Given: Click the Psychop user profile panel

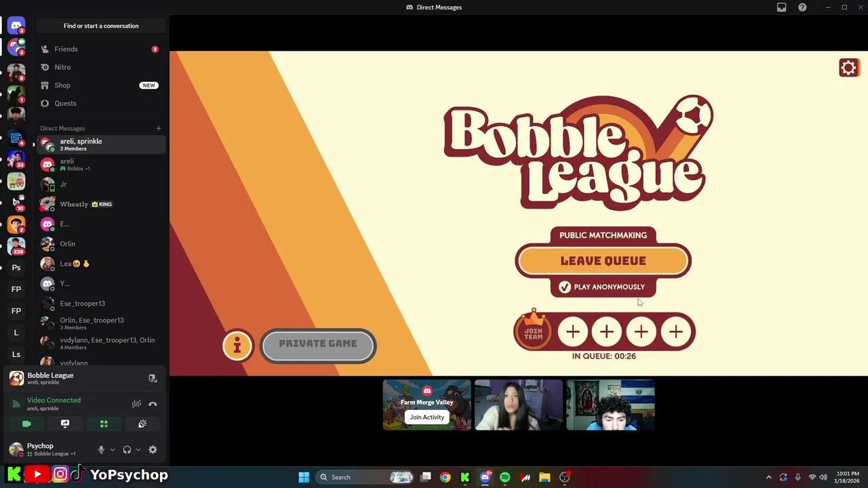Looking at the screenshot, I should pyautogui.click(x=49, y=449).
